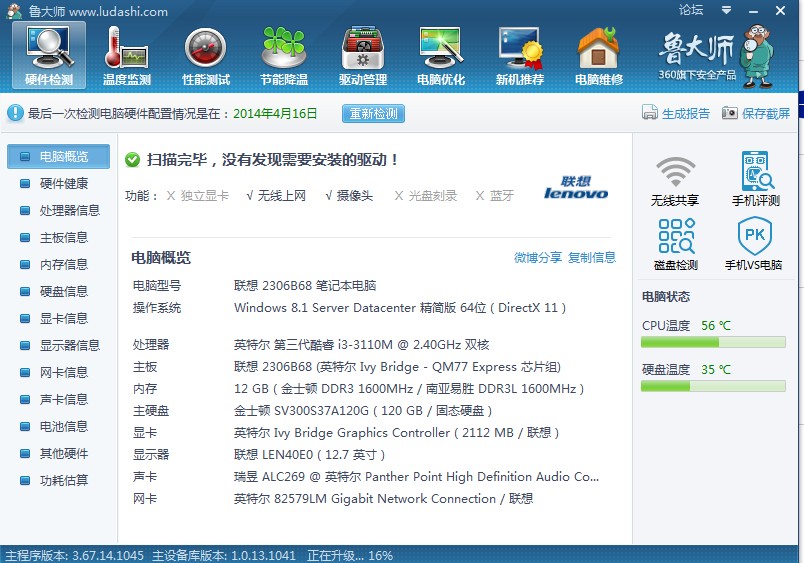This screenshot has height=563, width=804.
Task: Click the Windows 8.1 Server Datacenter OS text
Action: tap(400, 308)
